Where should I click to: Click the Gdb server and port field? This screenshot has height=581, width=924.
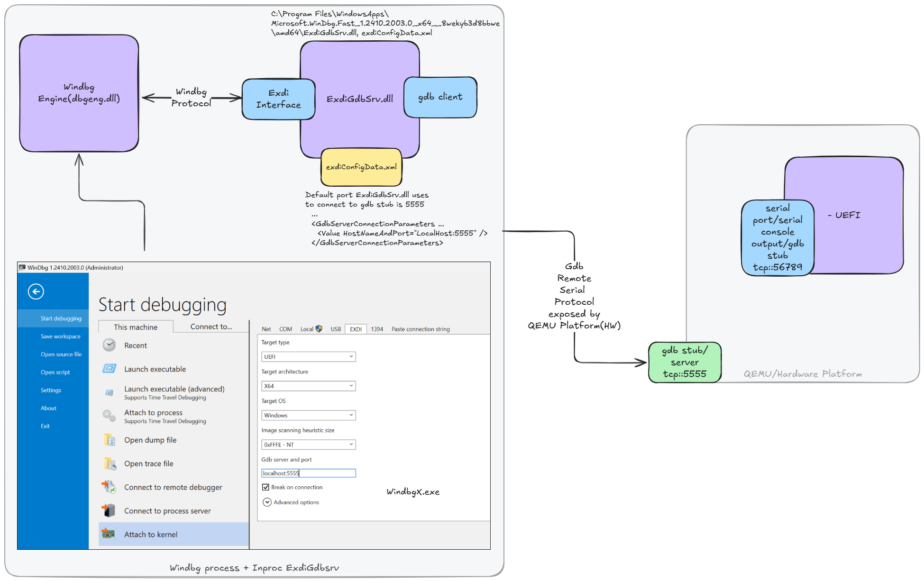click(x=309, y=473)
